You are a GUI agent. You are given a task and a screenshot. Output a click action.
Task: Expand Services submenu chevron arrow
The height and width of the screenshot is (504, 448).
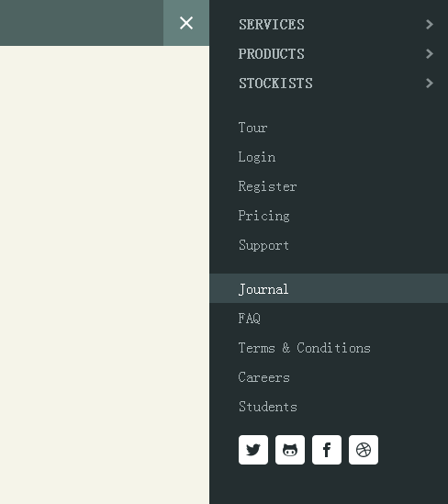click(x=430, y=25)
